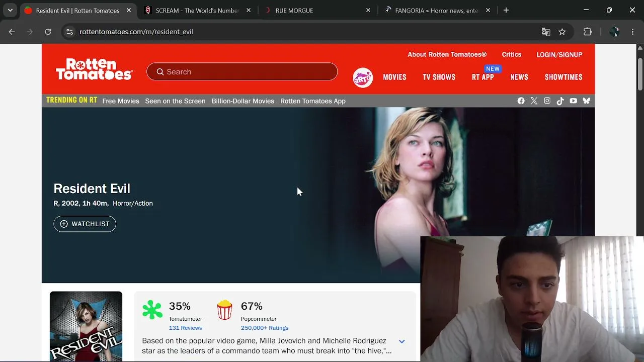Screen dimensions: 644x362
Task: Click the popcorn bucket Popcornmeter icon
Action: click(x=224, y=310)
